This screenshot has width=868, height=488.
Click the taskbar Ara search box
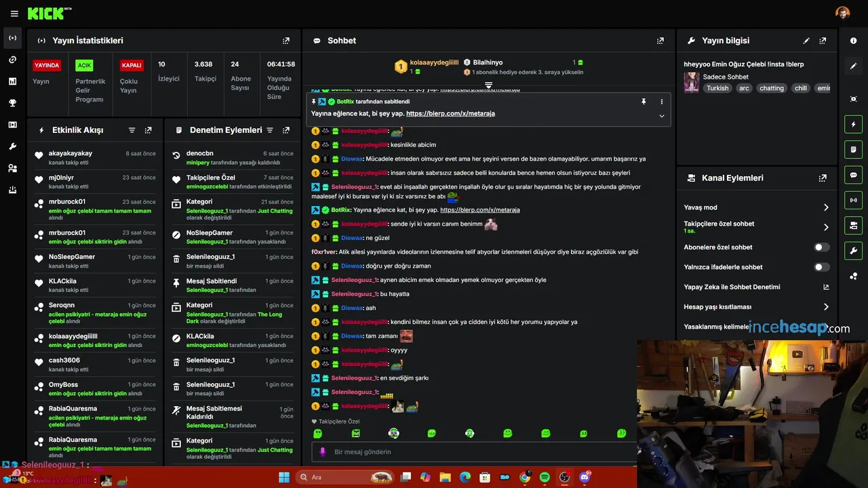tap(346, 477)
